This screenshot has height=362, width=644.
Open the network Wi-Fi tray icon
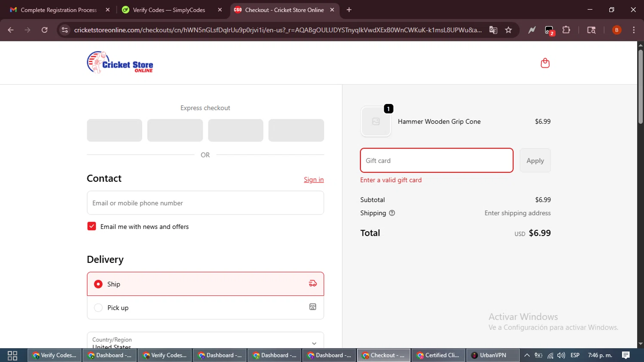pyautogui.click(x=550, y=355)
